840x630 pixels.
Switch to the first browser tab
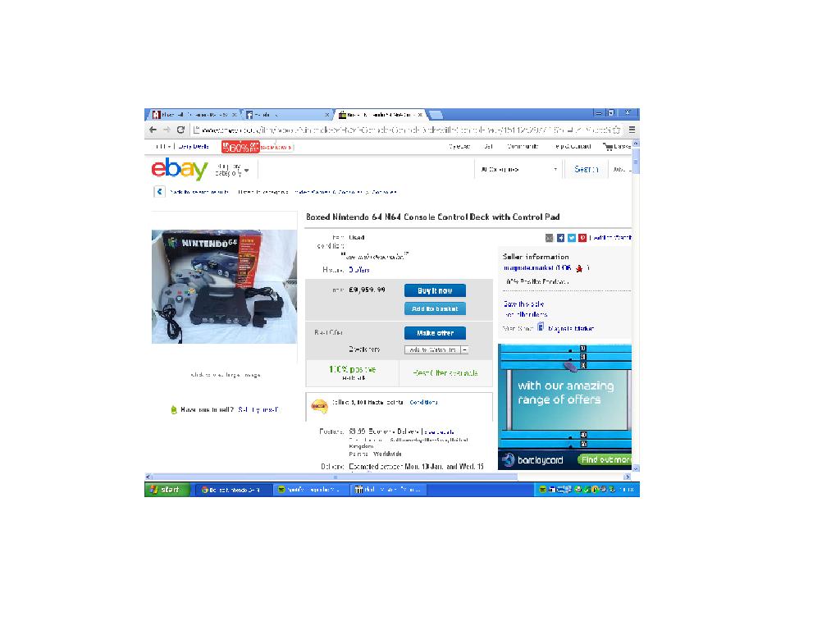[194, 115]
